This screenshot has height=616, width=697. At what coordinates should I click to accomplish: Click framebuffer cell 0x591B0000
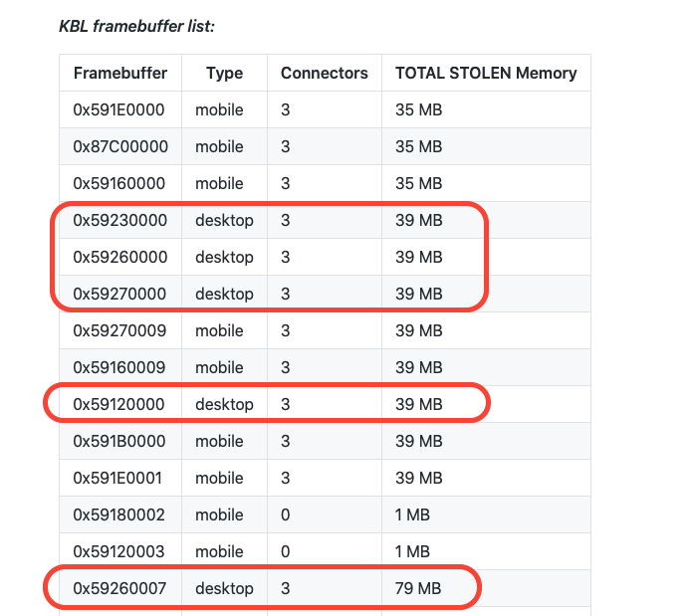coord(118,441)
